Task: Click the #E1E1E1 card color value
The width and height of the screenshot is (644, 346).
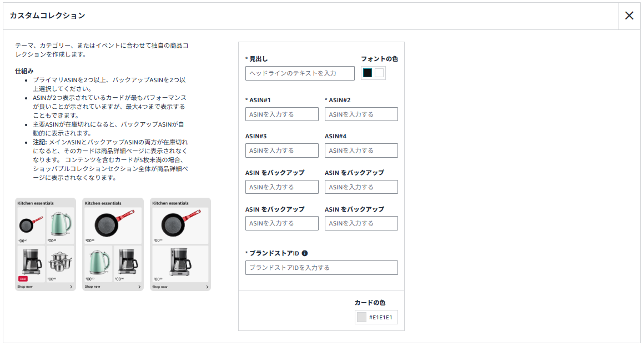Action: [380, 317]
